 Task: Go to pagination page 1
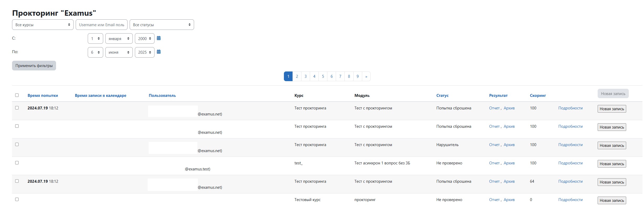[288, 76]
